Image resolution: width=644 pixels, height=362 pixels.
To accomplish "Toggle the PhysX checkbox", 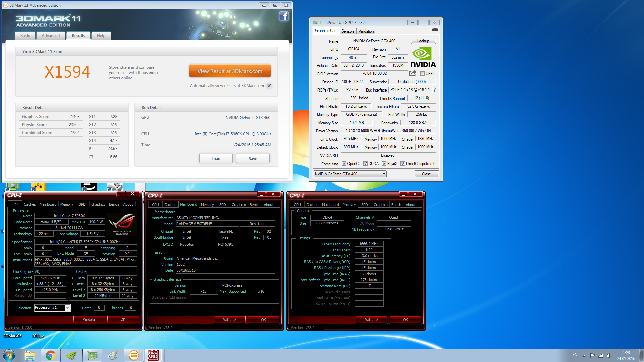I will coord(384,164).
